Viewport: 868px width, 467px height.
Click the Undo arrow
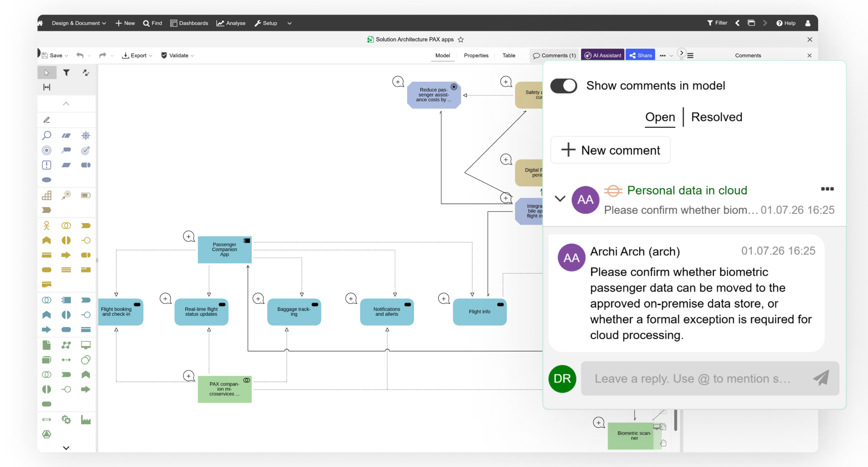tap(80, 55)
